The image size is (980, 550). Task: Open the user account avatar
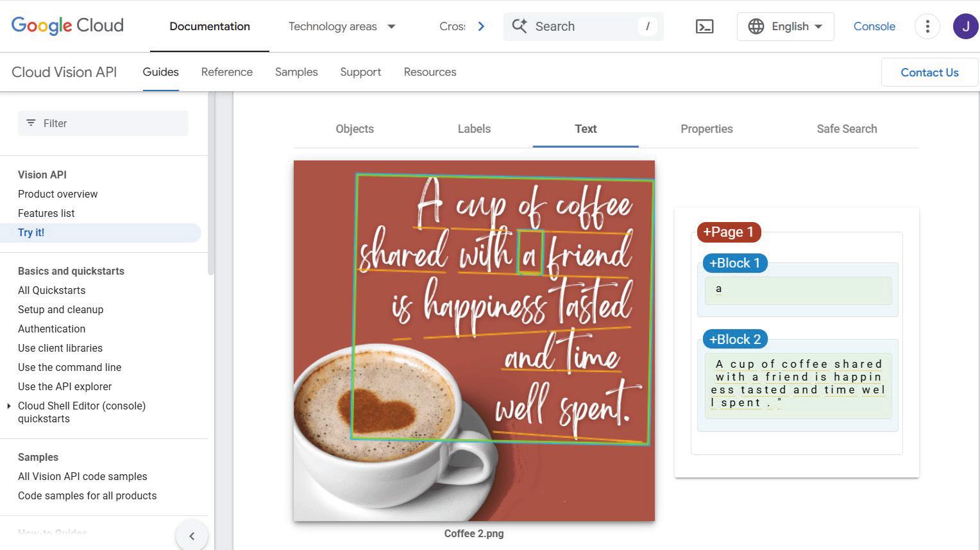tap(965, 26)
